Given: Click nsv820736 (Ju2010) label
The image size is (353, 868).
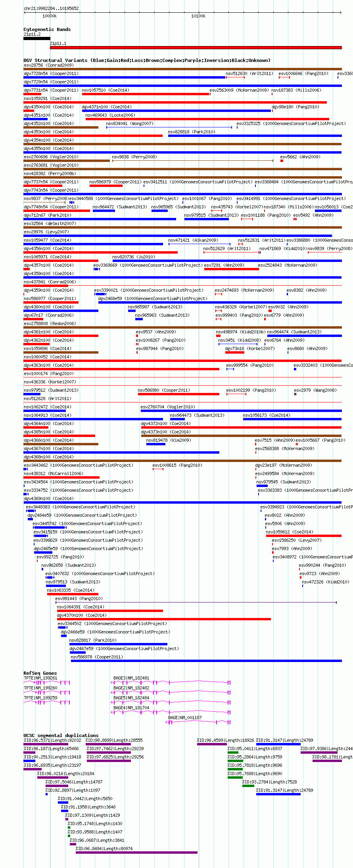Looking at the screenshot, I should (x=134, y=257).
